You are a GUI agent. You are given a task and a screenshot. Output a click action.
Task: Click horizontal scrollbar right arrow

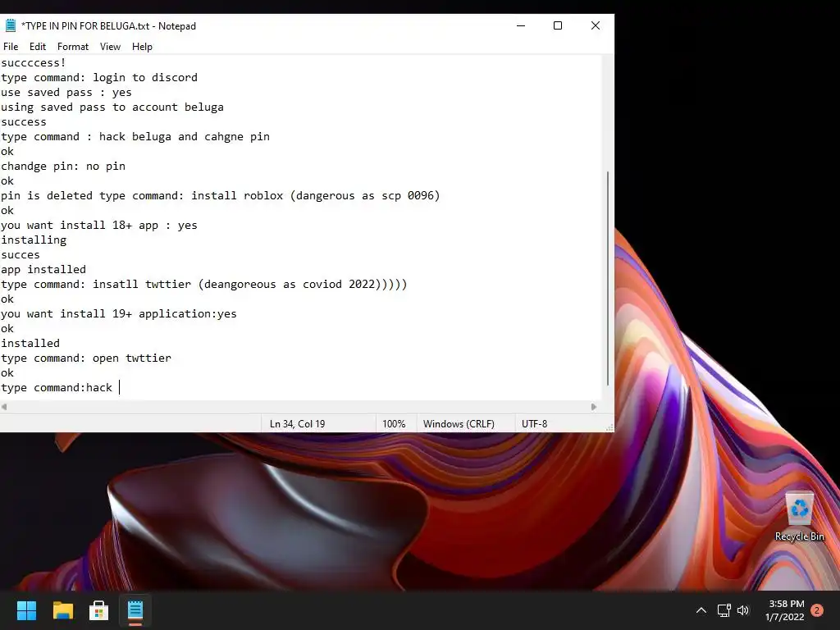[x=594, y=407]
